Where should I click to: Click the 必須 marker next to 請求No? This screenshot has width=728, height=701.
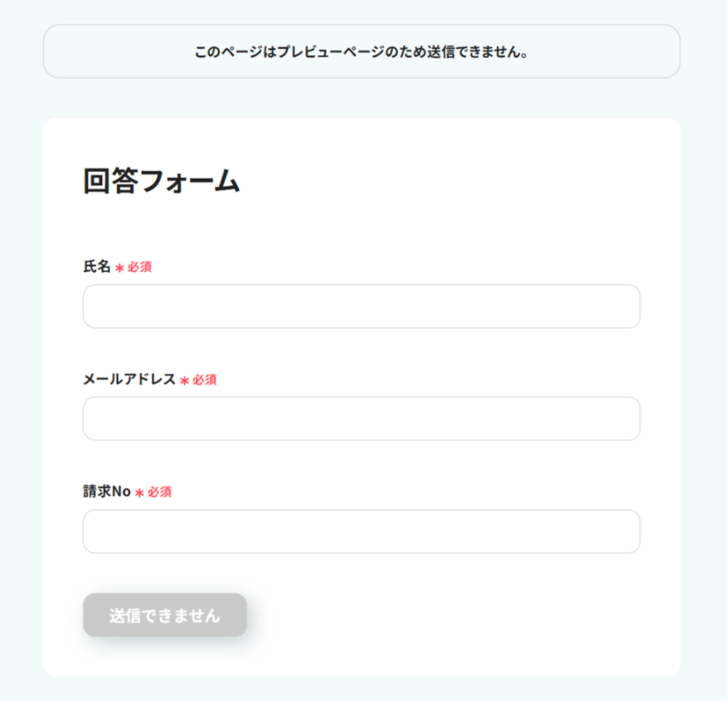pos(160,492)
